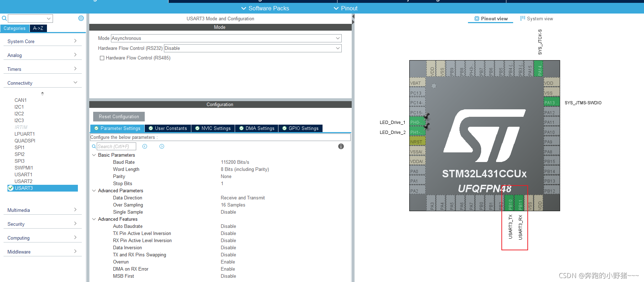Select CAN1 in the Connectivity list
Viewport: 644px width, 282px height.
tap(21, 100)
